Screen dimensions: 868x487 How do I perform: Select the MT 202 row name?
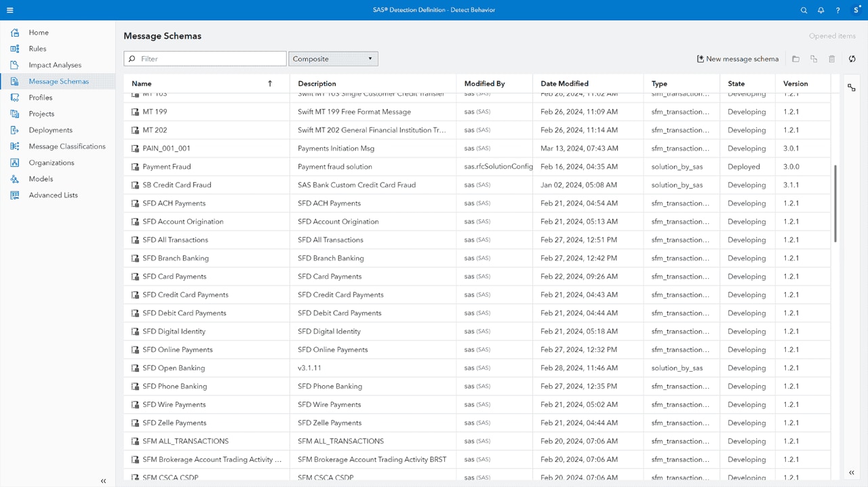pos(155,130)
